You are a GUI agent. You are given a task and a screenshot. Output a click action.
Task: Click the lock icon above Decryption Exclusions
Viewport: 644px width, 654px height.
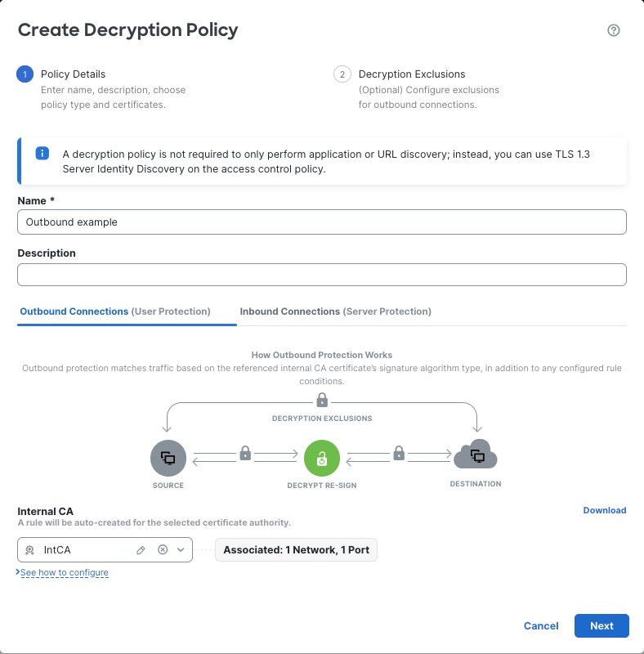pos(321,400)
